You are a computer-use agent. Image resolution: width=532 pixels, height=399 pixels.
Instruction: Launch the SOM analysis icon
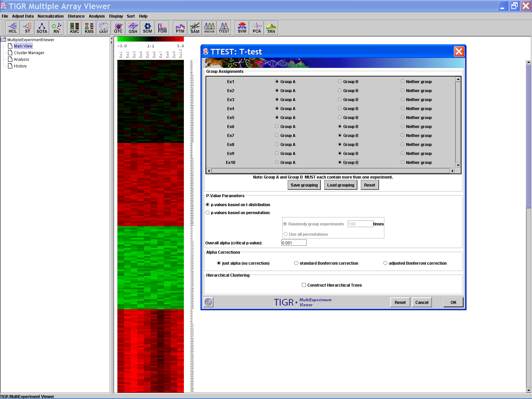[x=147, y=28]
